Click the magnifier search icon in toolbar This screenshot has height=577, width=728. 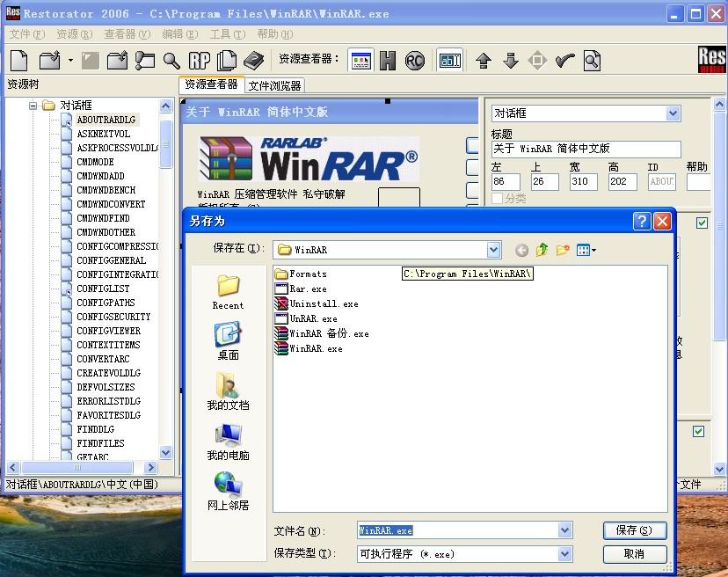tap(172, 62)
